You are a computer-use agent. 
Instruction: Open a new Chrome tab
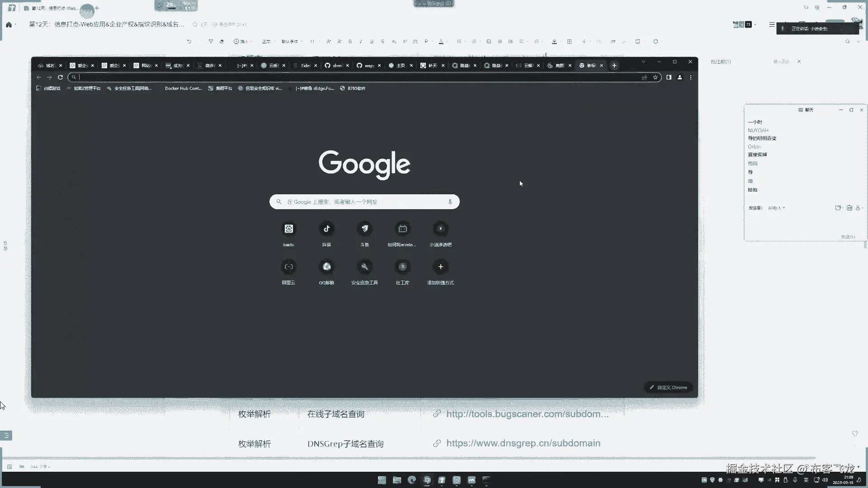(x=614, y=66)
